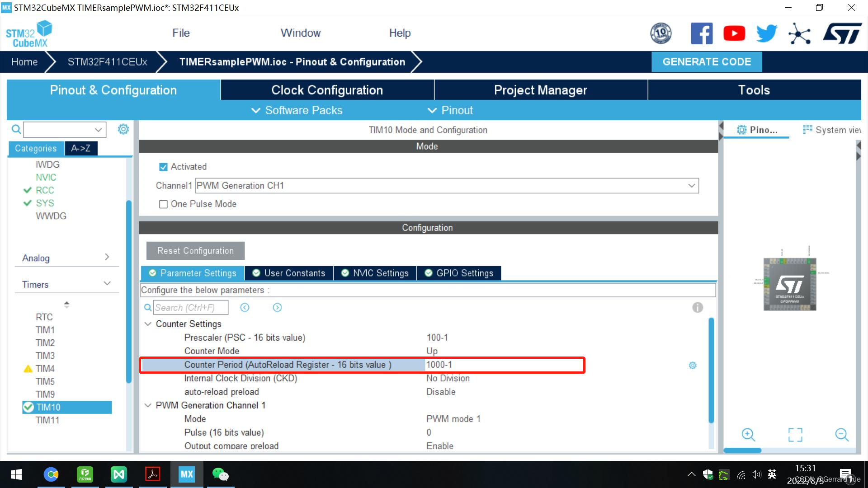
Task: Open the categories settings gear icon
Action: tap(123, 129)
